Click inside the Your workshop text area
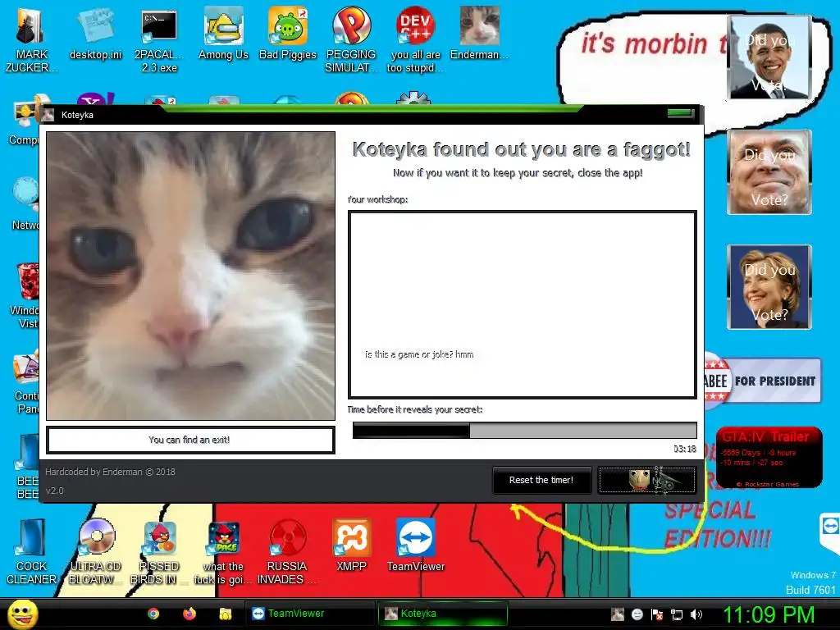The height and width of the screenshot is (630, 840). pyautogui.click(x=523, y=304)
